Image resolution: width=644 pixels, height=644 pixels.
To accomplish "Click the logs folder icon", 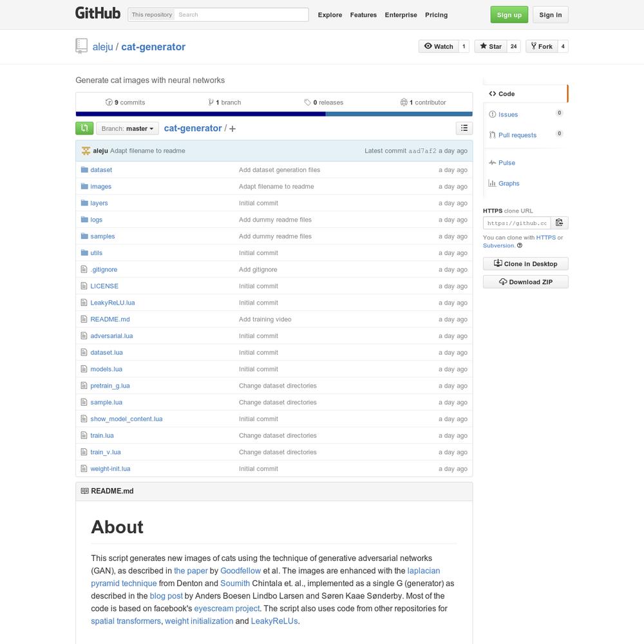I will point(84,220).
